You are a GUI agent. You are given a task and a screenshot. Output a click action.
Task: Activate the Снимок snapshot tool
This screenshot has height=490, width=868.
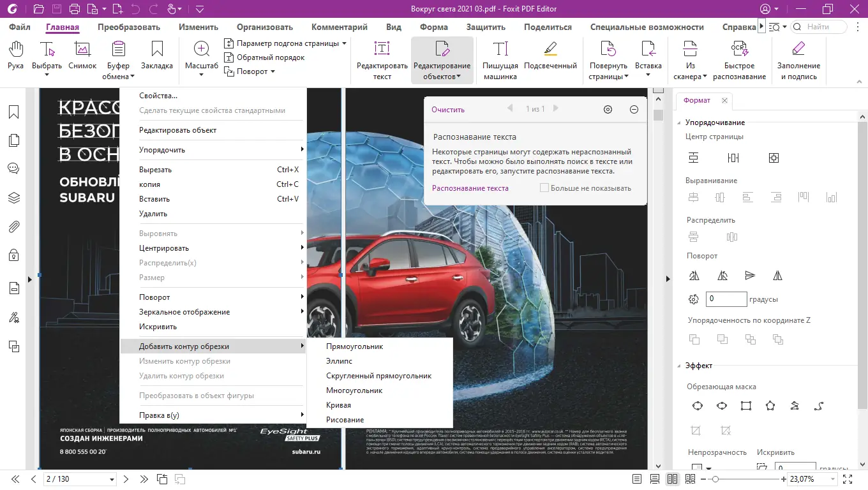(x=82, y=56)
